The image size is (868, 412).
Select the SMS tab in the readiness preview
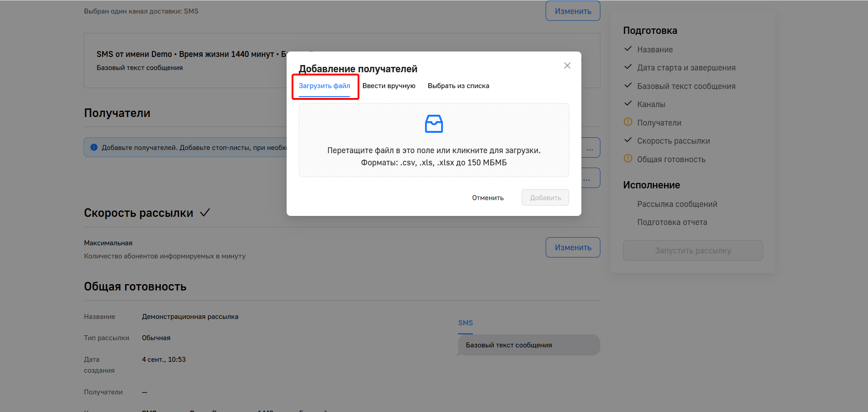466,323
